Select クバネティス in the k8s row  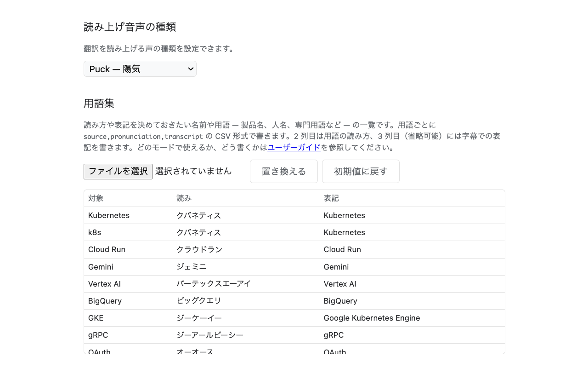(x=199, y=232)
